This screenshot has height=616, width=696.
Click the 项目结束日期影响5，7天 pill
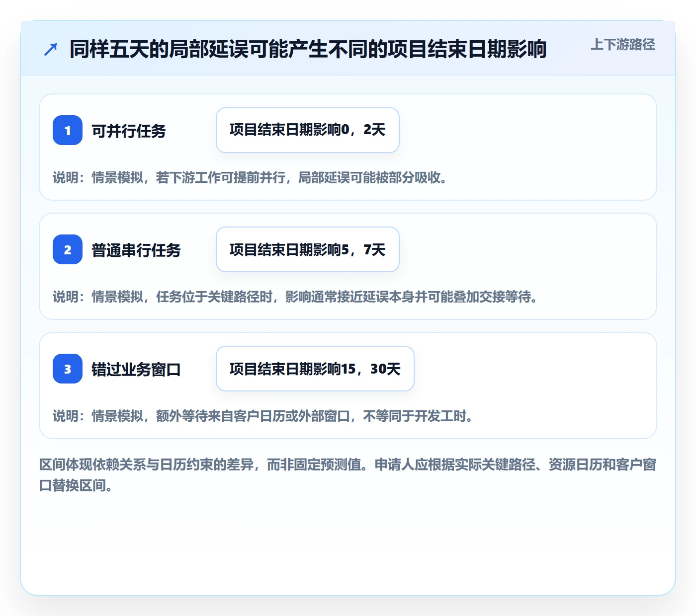308,249
